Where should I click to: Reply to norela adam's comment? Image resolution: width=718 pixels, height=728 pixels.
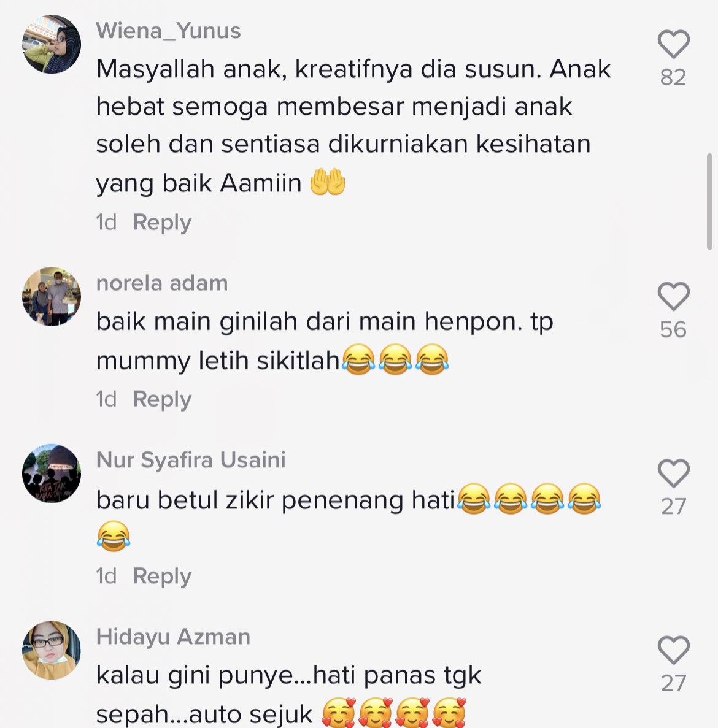[x=162, y=399]
